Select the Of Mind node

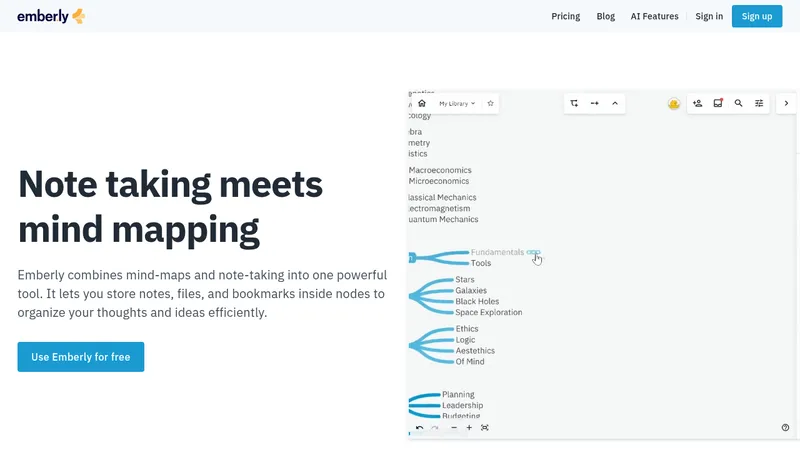470,362
